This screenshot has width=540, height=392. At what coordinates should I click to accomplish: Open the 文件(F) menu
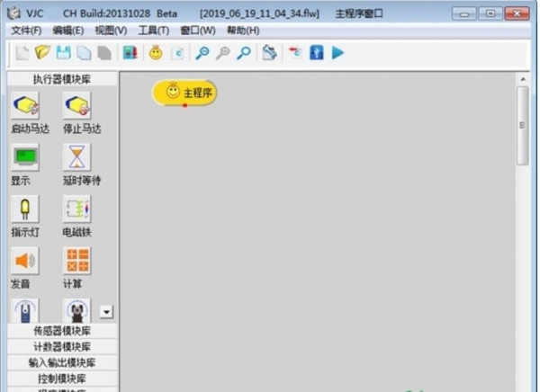click(x=26, y=31)
